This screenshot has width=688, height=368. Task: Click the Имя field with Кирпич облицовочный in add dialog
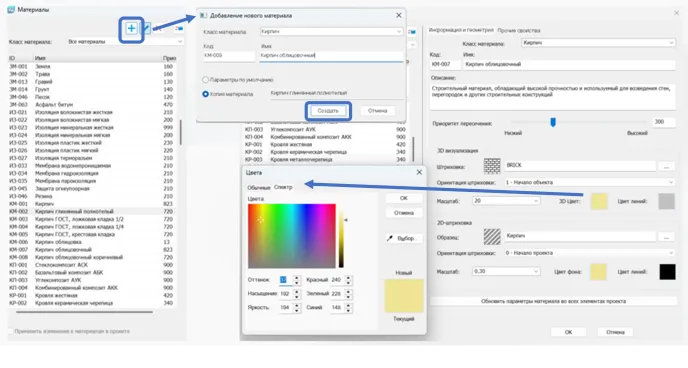point(331,56)
